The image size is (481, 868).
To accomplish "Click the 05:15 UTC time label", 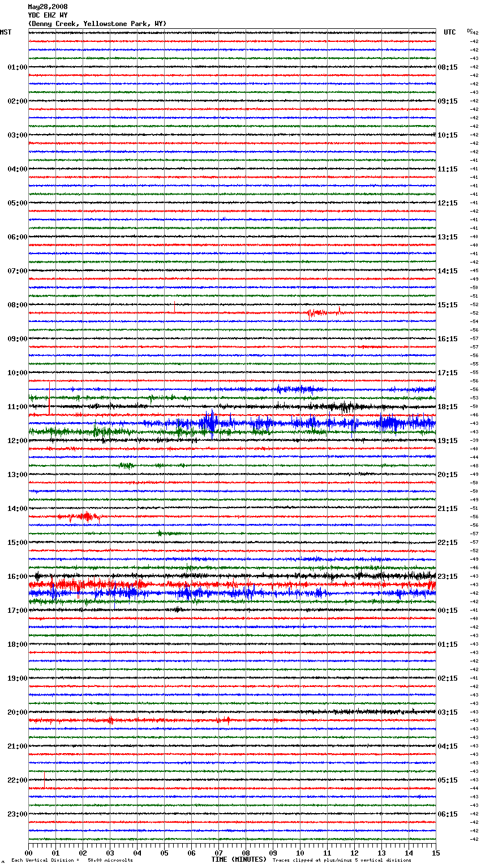I will 448,780.
